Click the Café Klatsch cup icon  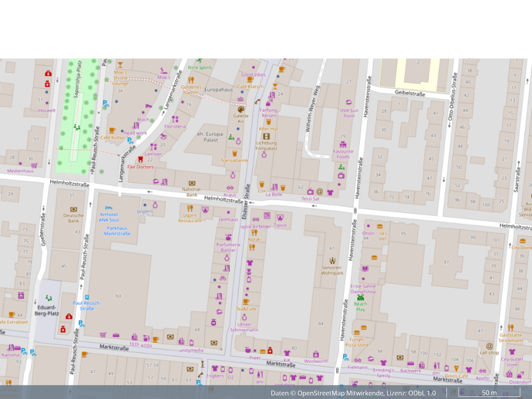250,80
